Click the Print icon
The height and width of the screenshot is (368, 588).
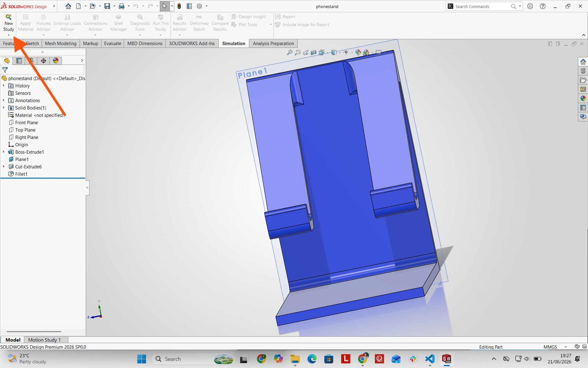click(122, 6)
